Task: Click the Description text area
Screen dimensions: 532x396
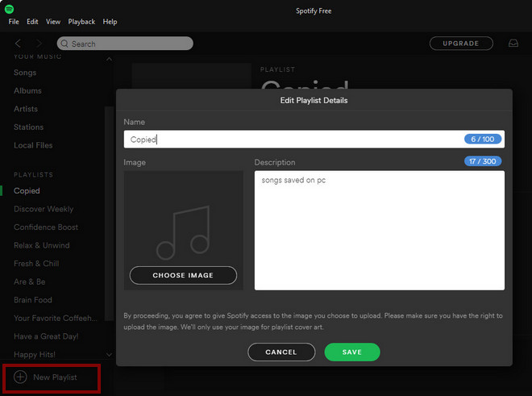Action: [x=380, y=231]
